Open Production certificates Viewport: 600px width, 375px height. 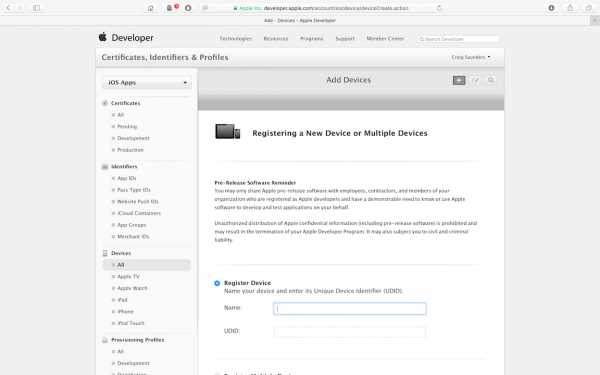(x=130, y=150)
